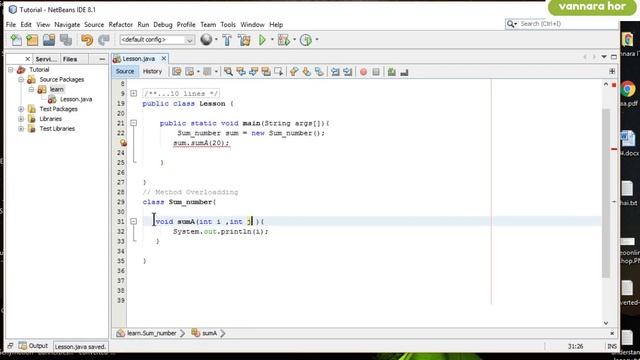Click the Debug Project icon
Viewport: 640px width, 360px height.
click(x=284, y=40)
